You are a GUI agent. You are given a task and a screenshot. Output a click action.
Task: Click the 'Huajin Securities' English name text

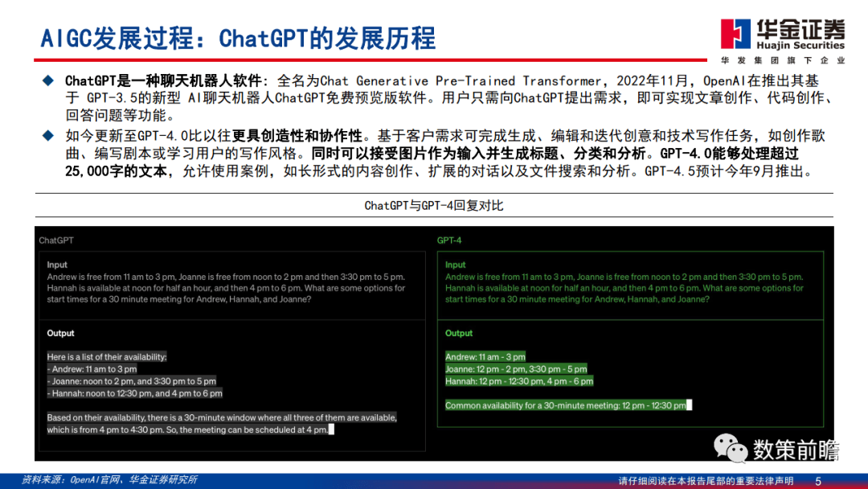click(800, 45)
